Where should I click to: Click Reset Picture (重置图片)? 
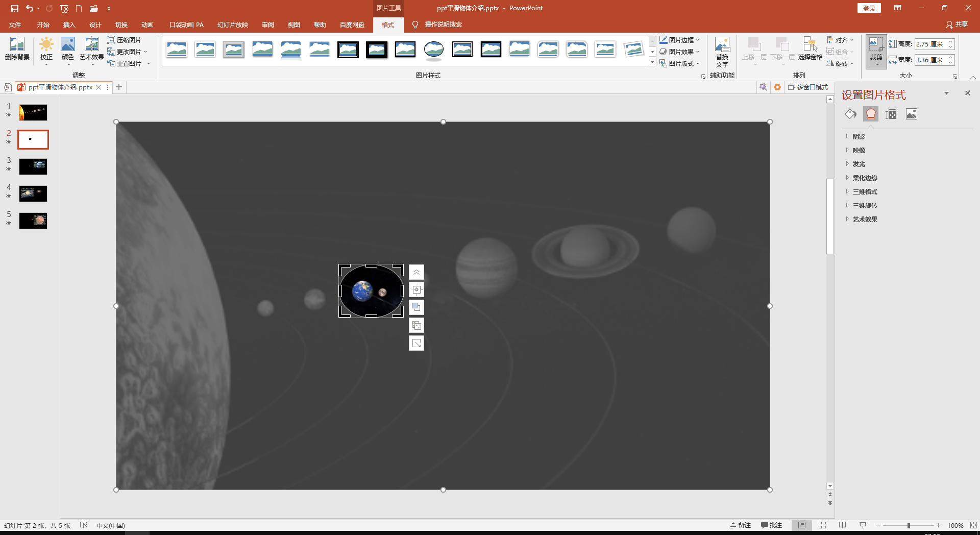point(129,63)
